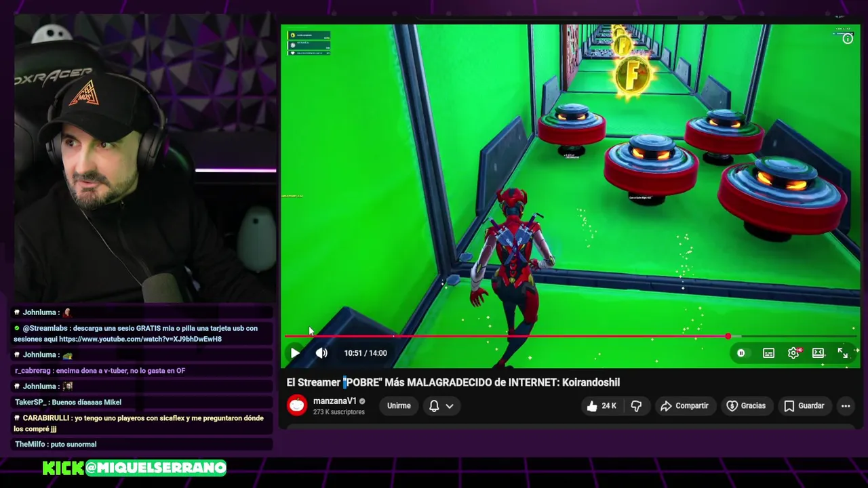Image resolution: width=868 pixels, height=488 pixels.
Task: Play the YouTube video
Action: (295, 353)
